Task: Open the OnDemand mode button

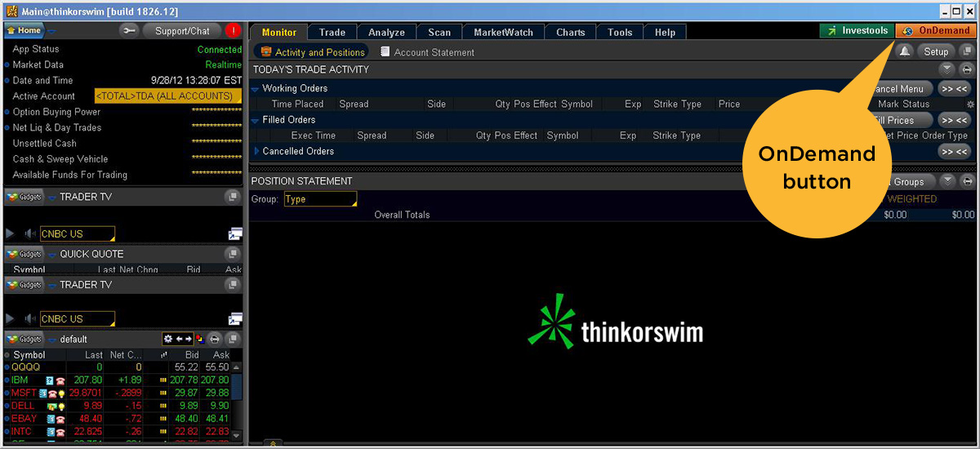Action: [936, 31]
